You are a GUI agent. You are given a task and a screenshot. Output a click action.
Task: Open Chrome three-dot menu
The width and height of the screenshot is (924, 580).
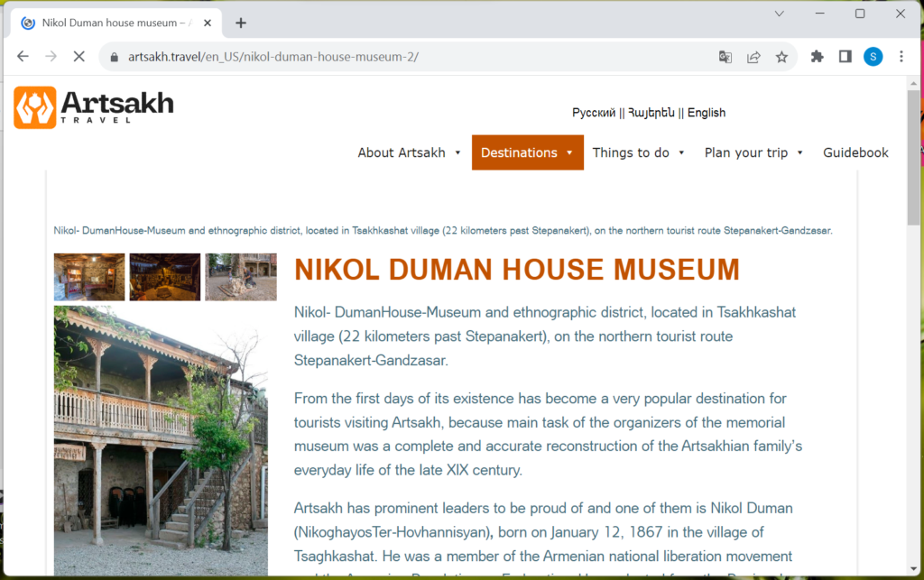[x=901, y=57]
